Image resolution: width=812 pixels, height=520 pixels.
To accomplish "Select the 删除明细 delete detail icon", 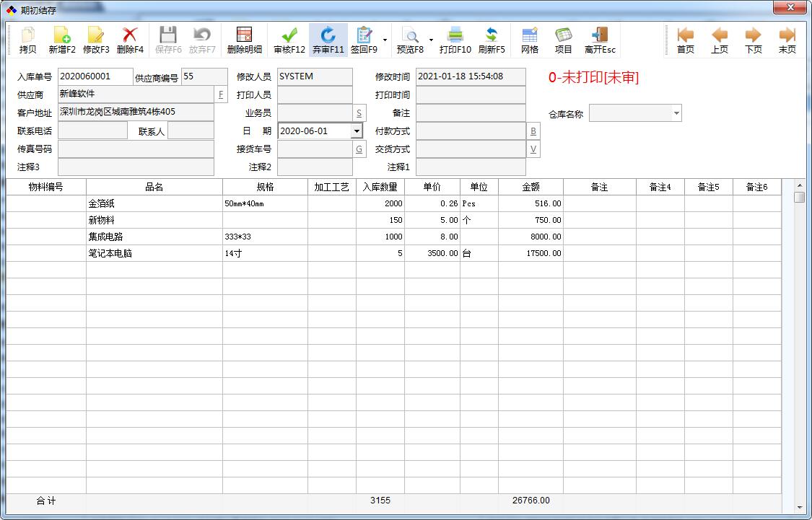I will 245,40.
